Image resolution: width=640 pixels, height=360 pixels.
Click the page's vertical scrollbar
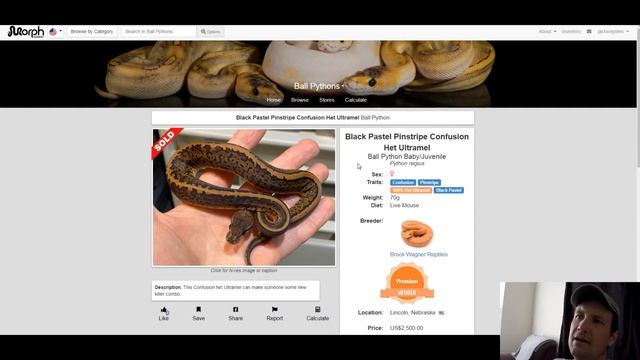638,98
